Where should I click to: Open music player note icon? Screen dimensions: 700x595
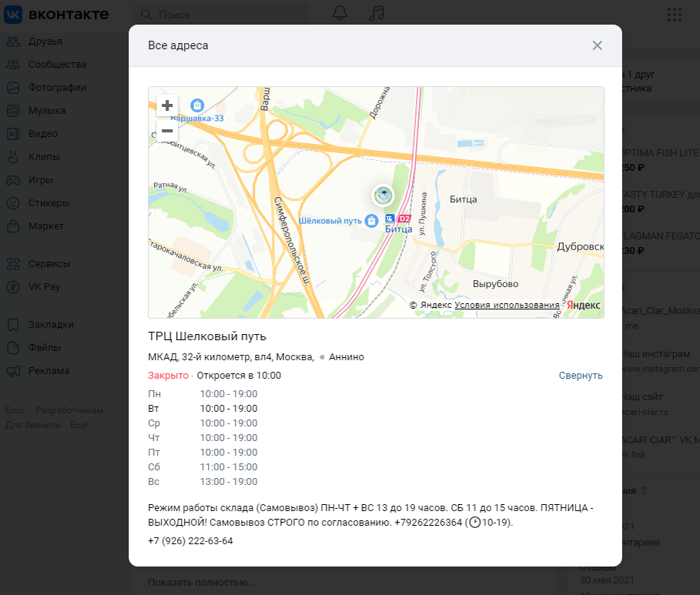pos(377,14)
